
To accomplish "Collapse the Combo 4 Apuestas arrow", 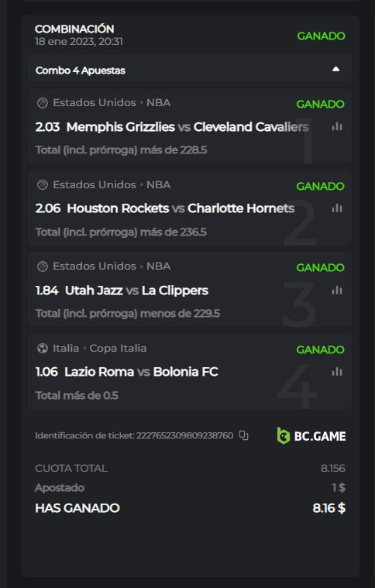I will tap(336, 69).
